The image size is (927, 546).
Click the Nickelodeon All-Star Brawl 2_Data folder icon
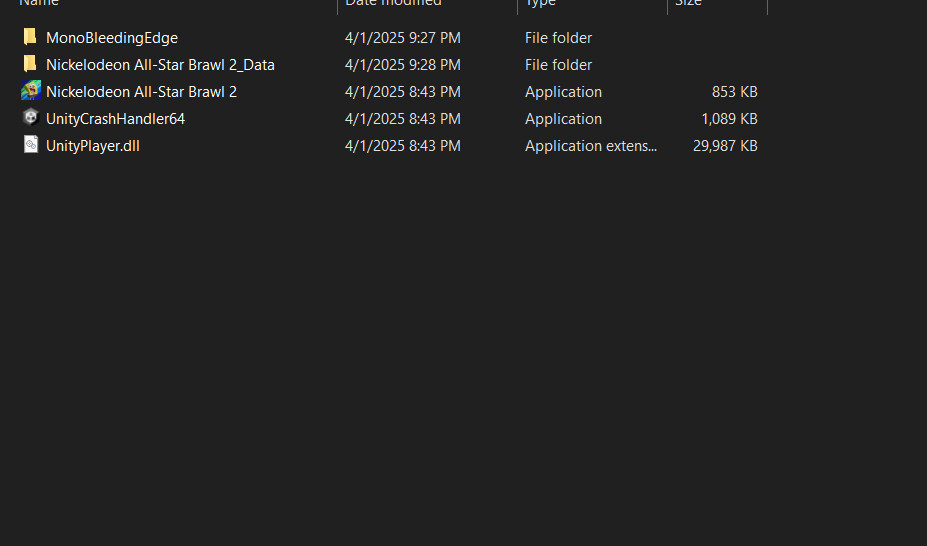[x=30, y=65]
